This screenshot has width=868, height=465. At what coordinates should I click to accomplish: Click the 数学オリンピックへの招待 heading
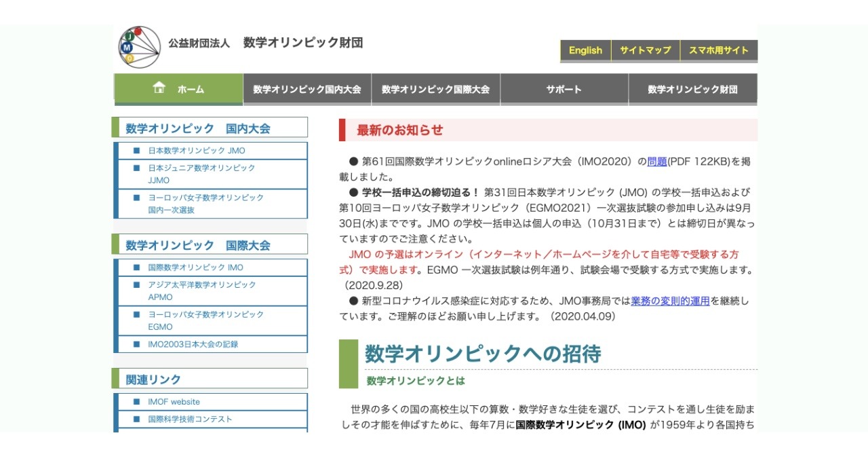483,354
